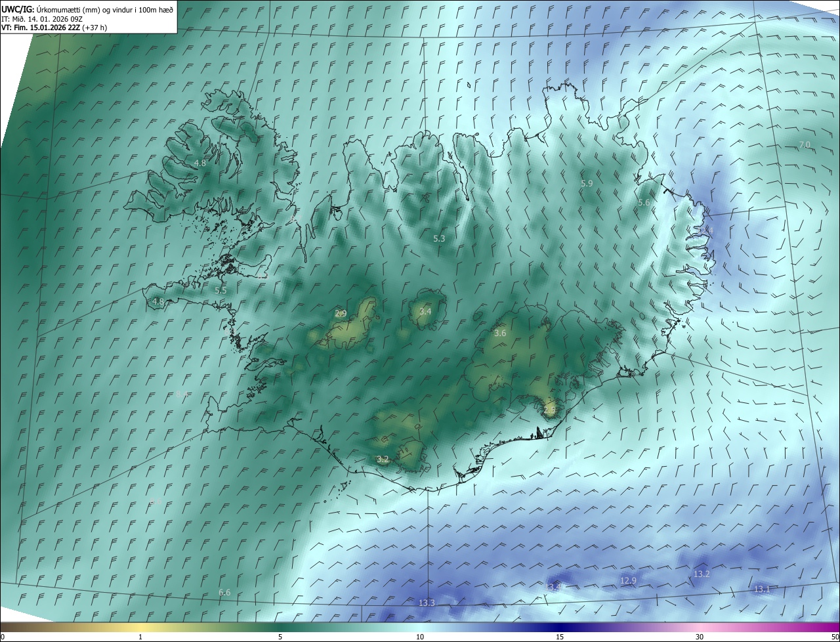Click the 15 tick on the color scale
Image resolution: width=840 pixels, height=642 pixels.
coord(560,637)
